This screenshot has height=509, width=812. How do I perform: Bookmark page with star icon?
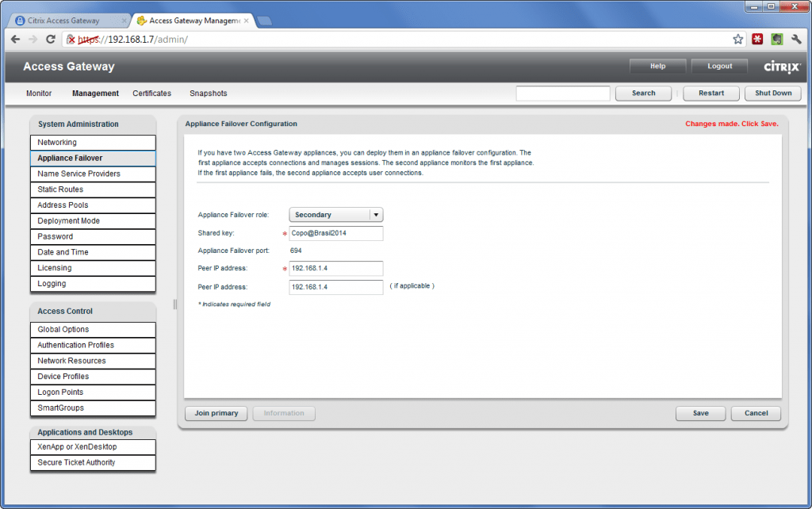coord(738,40)
